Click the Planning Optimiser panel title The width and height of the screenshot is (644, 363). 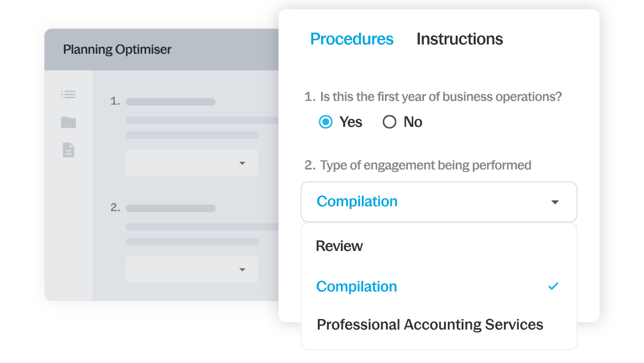click(117, 50)
